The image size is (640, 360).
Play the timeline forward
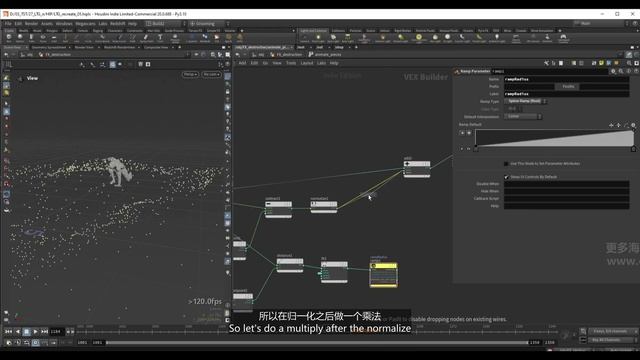point(36,332)
